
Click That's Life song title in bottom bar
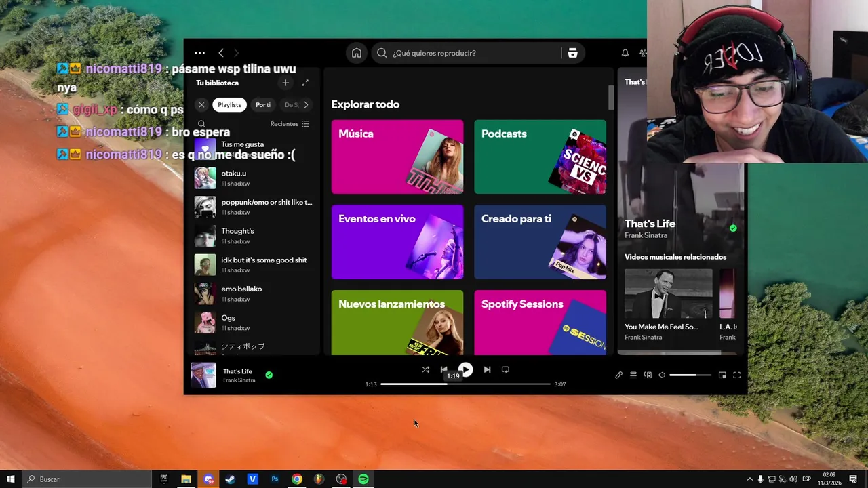click(237, 371)
